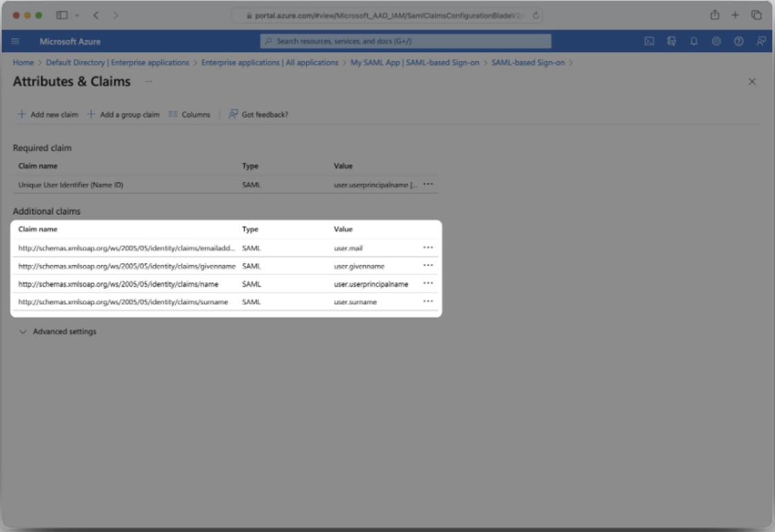Open the emailaddress claim row
Screen dimensions: 775x532
click(225, 248)
